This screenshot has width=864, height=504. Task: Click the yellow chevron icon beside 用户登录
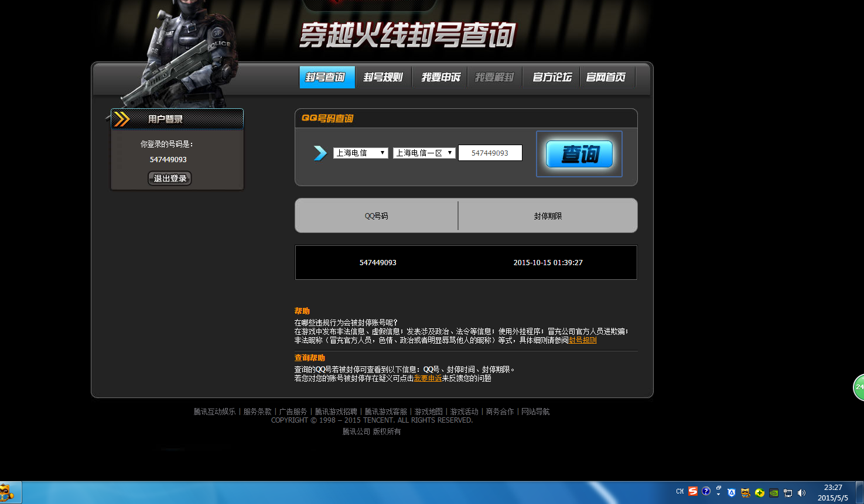pyautogui.click(x=122, y=119)
